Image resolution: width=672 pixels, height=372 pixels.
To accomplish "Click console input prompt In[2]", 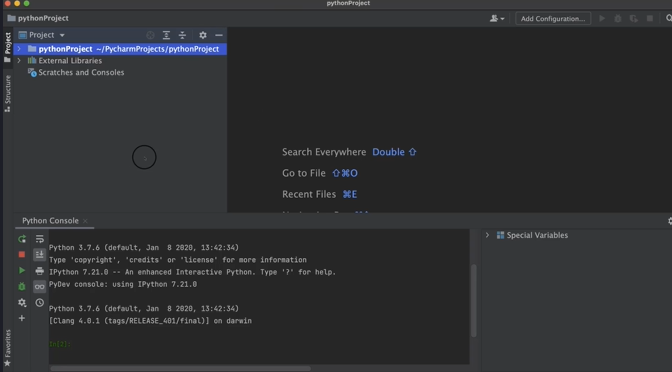I will pyautogui.click(x=60, y=344).
